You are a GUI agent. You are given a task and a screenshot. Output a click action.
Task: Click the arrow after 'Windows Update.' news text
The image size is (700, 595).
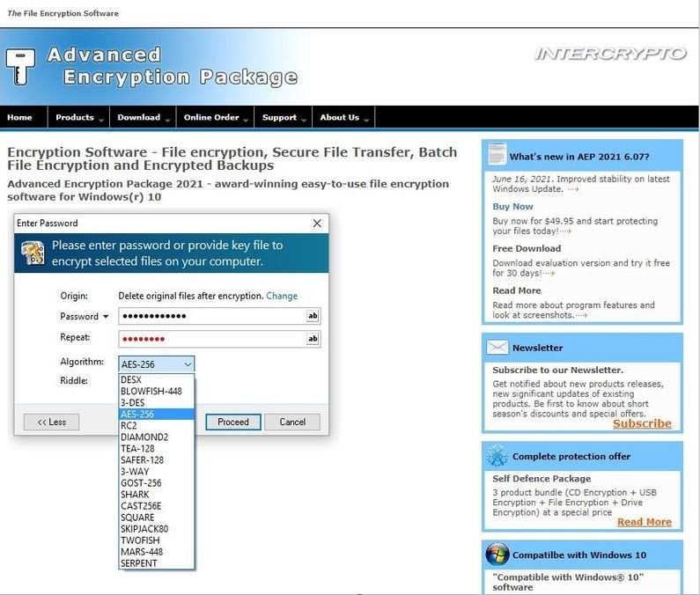coord(573,189)
